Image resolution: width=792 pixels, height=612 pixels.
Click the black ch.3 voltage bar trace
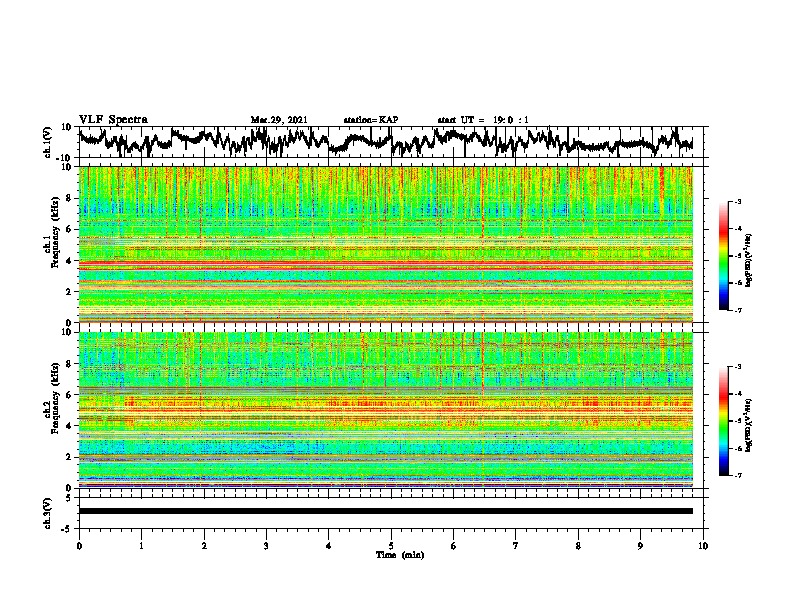tap(385, 511)
